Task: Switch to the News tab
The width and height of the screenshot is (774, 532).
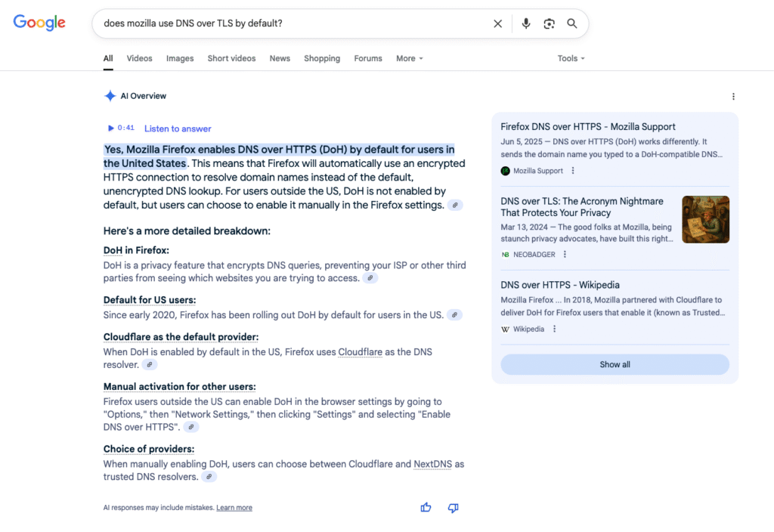Action: pos(280,58)
